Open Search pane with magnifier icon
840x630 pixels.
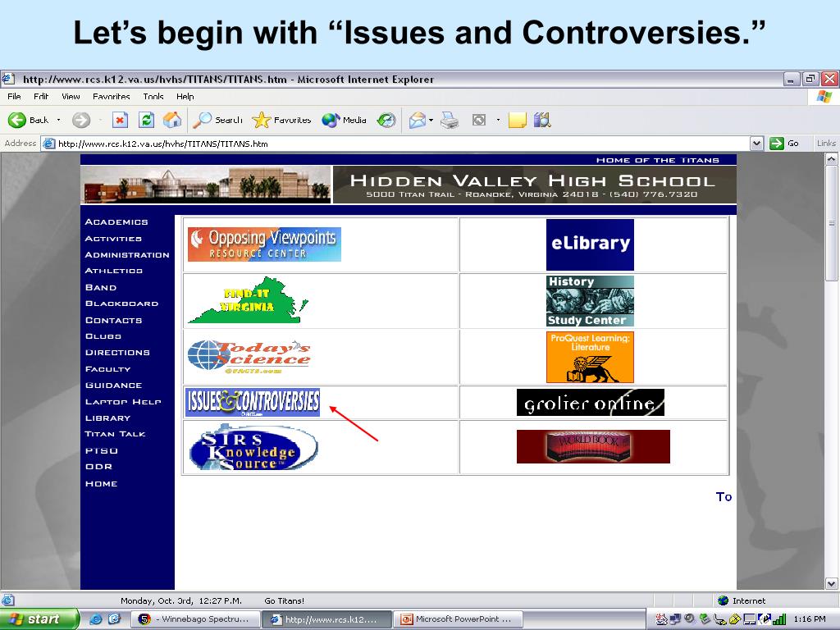coord(203,120)
